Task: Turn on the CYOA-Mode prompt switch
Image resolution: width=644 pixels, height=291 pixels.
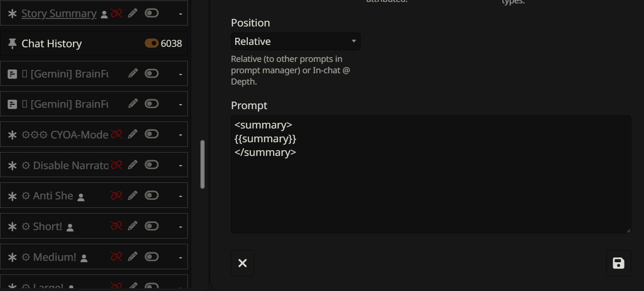Action: click(x=151, y=134)
